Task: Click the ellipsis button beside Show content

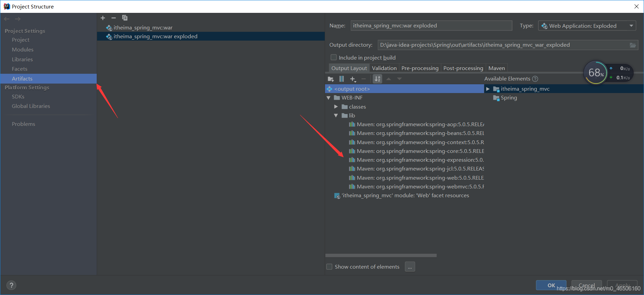Action: 410,267
